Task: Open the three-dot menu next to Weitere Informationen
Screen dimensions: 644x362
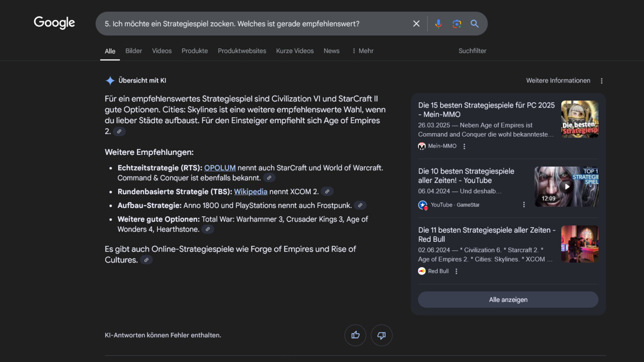Action: pos(601,81)
